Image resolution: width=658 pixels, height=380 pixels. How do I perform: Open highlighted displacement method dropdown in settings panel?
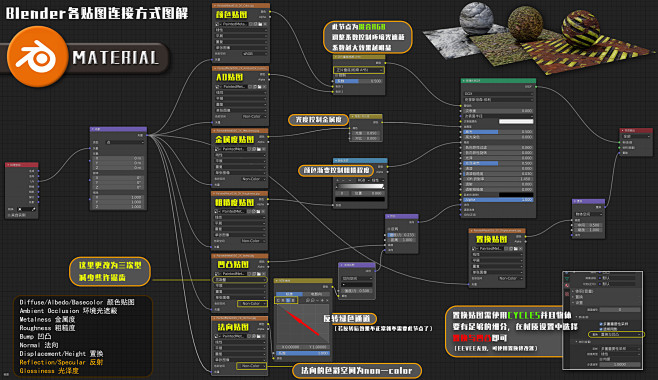click(616, 334)
